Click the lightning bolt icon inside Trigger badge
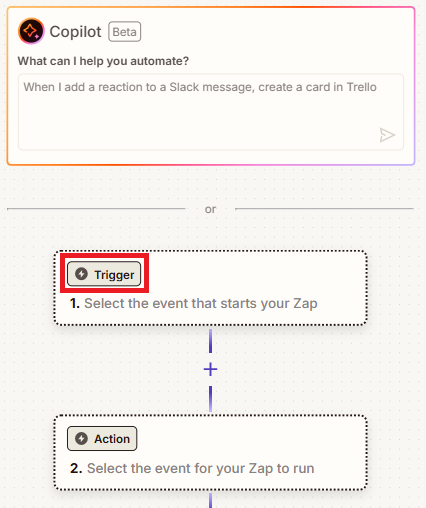Screen dimensions: 426x508 tap(81, 274)
